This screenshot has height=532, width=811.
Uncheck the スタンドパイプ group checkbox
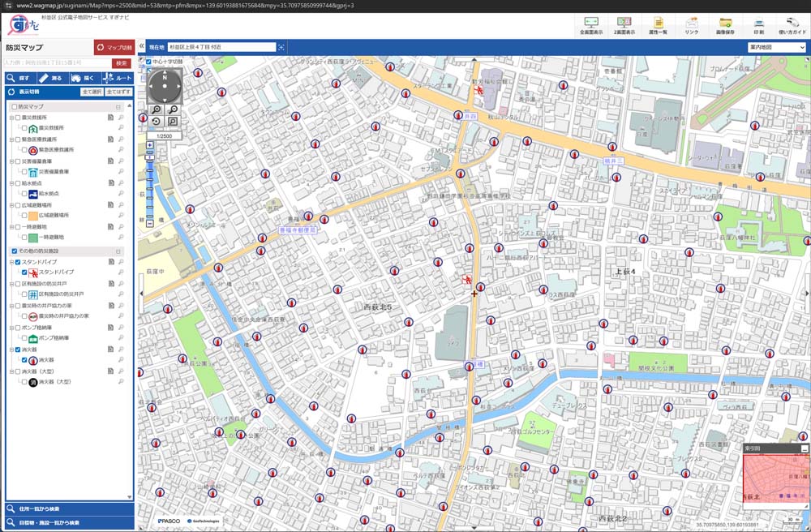pyautogui.click(x=17, y=263)
